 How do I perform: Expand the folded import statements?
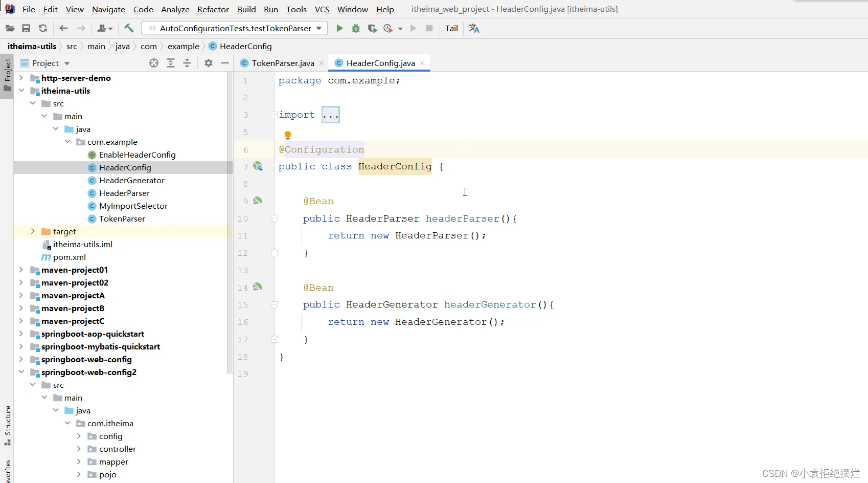click(275, 115)
